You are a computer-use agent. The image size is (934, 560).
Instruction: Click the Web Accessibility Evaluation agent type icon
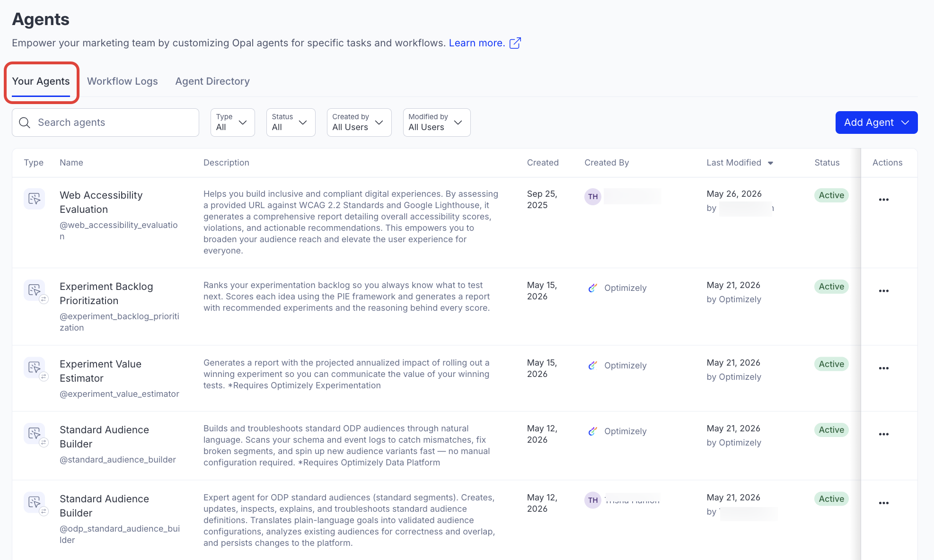[x=35, y=199]
